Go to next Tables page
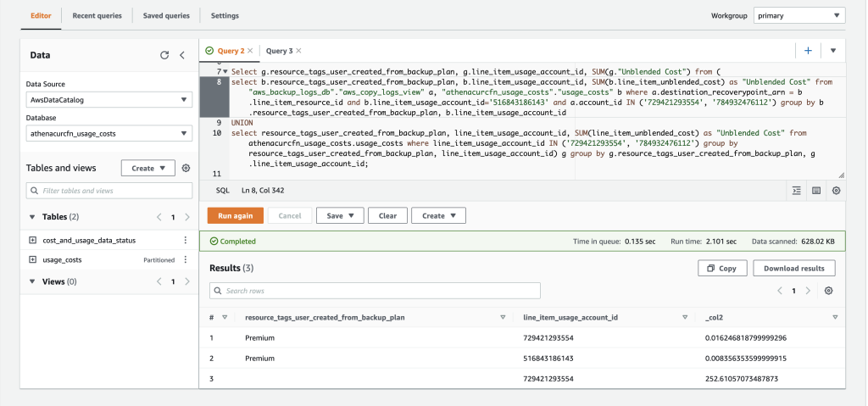Viewport: 868px width, 406px height. coord(187,217)
